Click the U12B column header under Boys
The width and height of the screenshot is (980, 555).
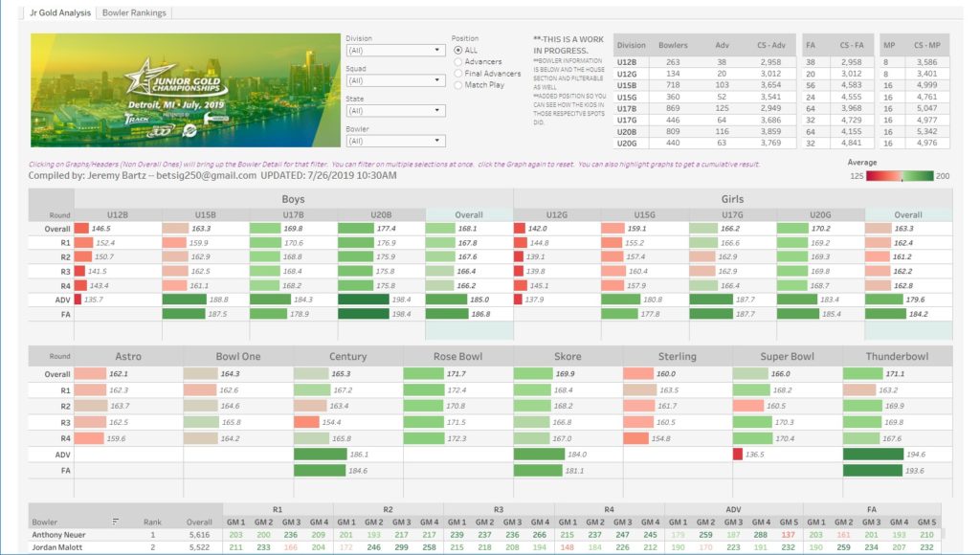[118, 214]
